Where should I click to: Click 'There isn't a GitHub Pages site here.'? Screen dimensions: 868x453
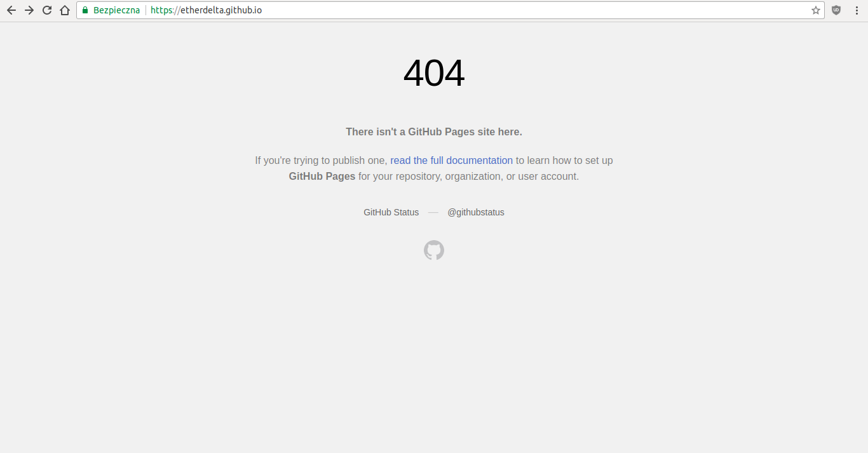(434, 132)
